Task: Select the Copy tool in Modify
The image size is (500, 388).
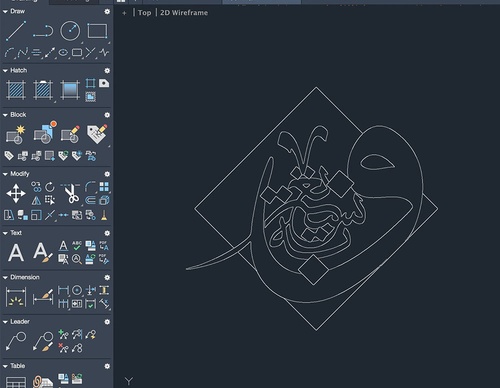Action: point(36,187)
